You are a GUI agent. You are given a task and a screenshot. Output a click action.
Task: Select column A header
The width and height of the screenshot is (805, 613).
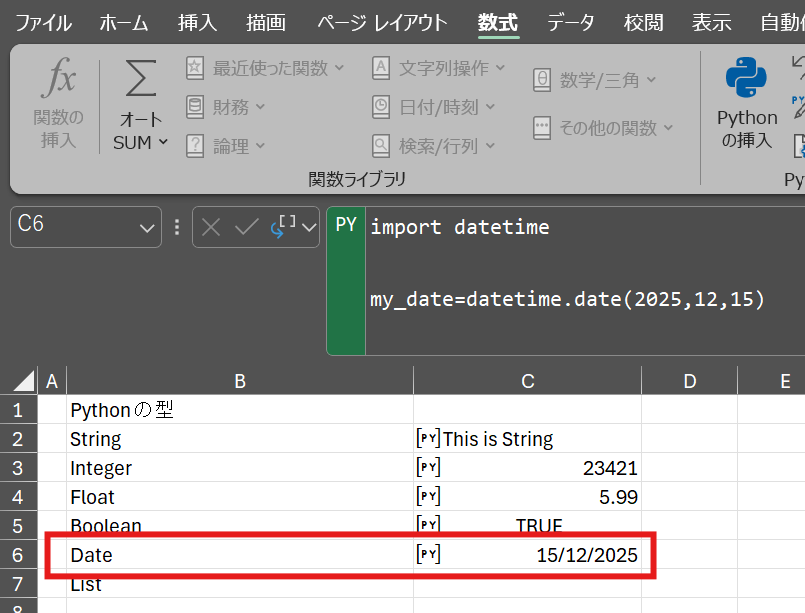click(52, 381)
